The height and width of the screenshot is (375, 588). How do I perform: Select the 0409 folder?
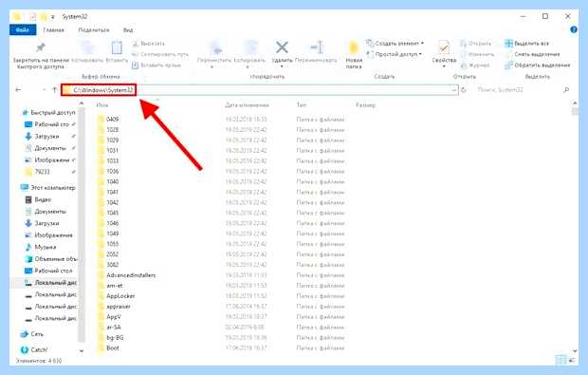pyautogui.click(x=108, y=119)
